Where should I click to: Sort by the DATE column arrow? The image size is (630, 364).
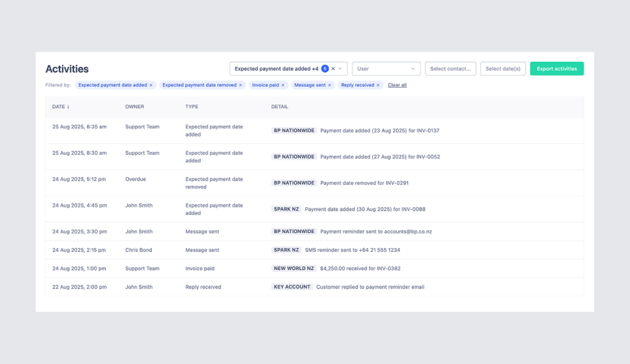click(68, 107)
